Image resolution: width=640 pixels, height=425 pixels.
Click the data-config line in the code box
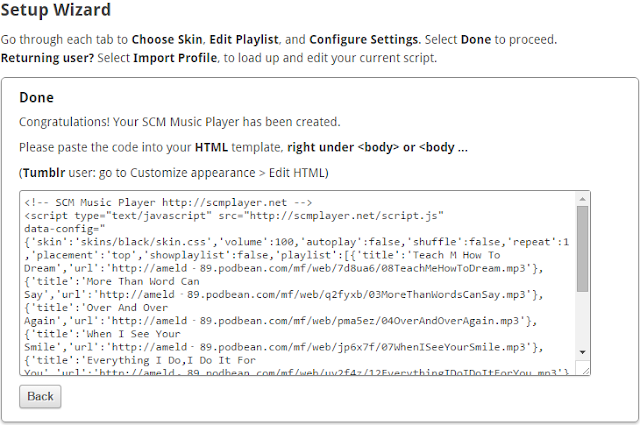(x=62, y=227)
